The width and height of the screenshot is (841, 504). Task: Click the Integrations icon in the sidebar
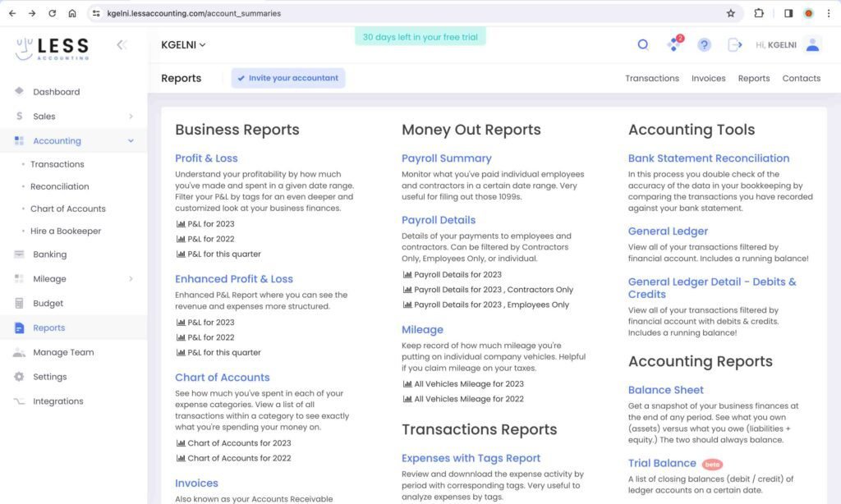pos(18,401)
